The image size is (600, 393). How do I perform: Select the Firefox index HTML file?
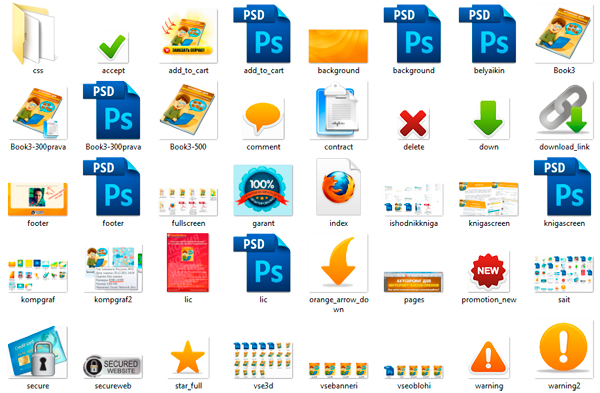[338, 188]
